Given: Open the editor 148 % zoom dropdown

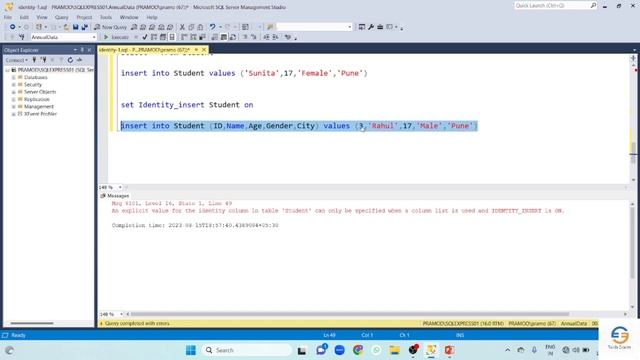Looking at the screenshot, I should tap(120, 187).
